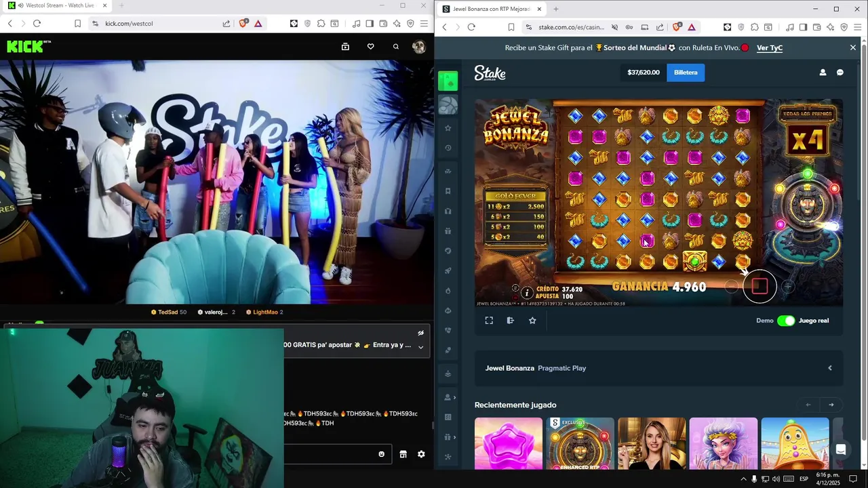
Task: Add Jewel Bonanza to favorites star
Action: pyautogui.click(x=532, y=321)
